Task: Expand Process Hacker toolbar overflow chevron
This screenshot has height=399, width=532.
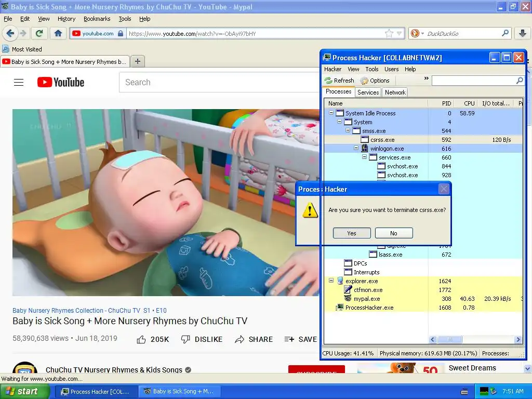Action: (427, 78)
